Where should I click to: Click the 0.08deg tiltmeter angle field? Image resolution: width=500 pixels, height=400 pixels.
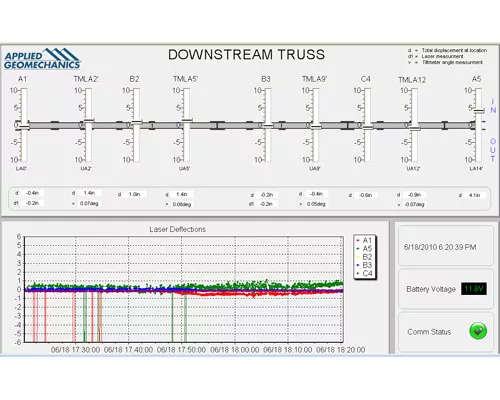tap(182, 204)
